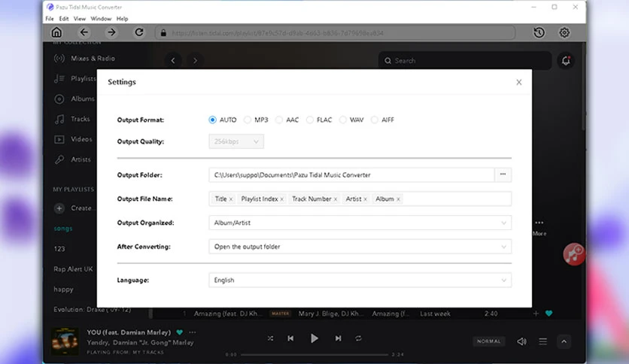Click the URL address bar
This screenshot has width=629, height=364.
[336, 33]
